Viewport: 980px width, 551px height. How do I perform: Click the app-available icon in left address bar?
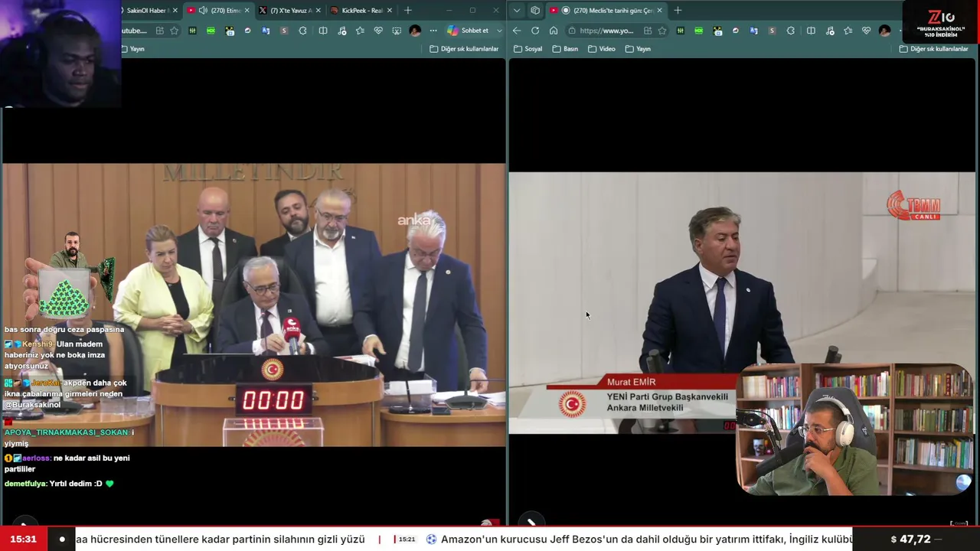159,31
